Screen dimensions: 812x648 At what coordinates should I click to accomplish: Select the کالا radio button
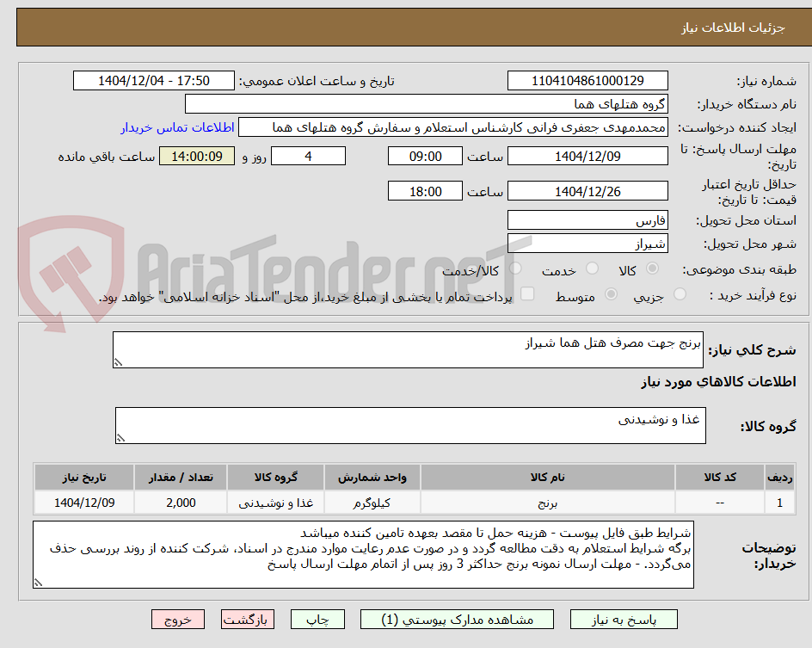(x=653, y=268)
